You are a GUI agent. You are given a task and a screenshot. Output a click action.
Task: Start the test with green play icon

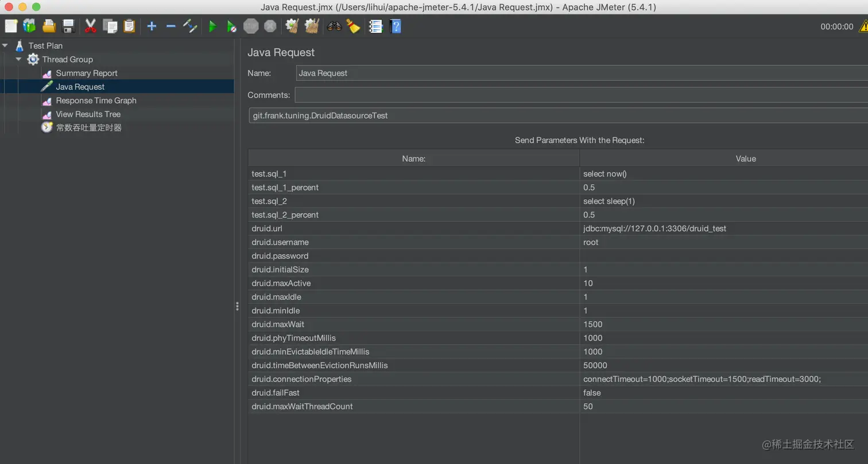point(212,26)
